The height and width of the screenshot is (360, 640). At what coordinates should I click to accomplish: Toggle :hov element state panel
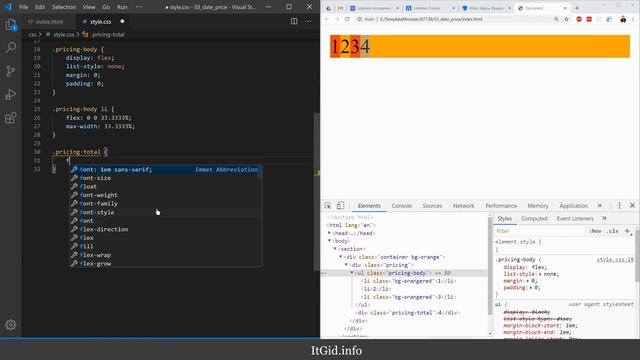click(x=596, y=231)
